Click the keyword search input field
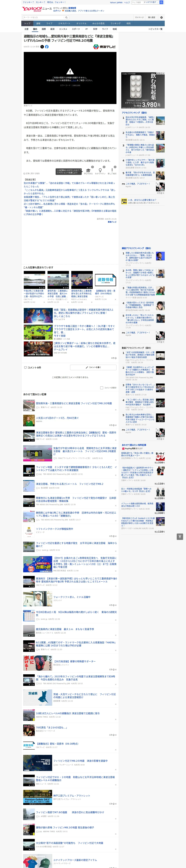Viewport: 186px width, 868px height. [x=44, y=18]
